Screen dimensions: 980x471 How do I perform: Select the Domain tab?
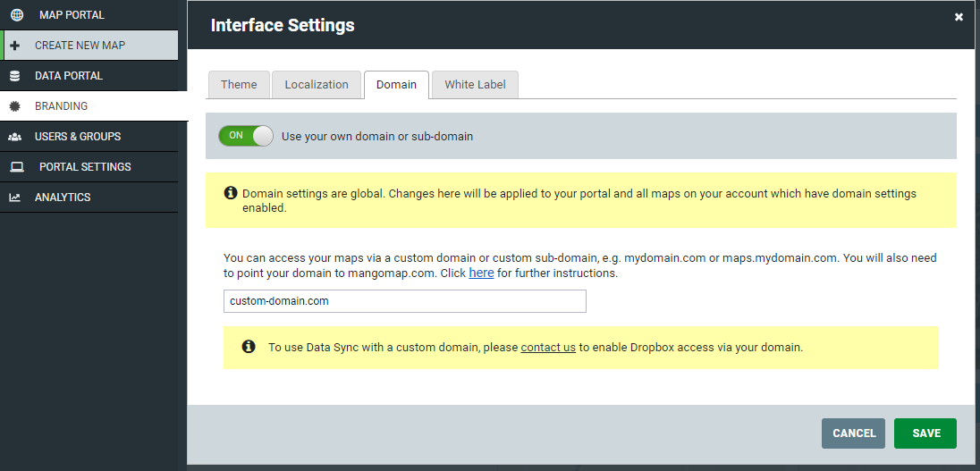coord(396,85)
